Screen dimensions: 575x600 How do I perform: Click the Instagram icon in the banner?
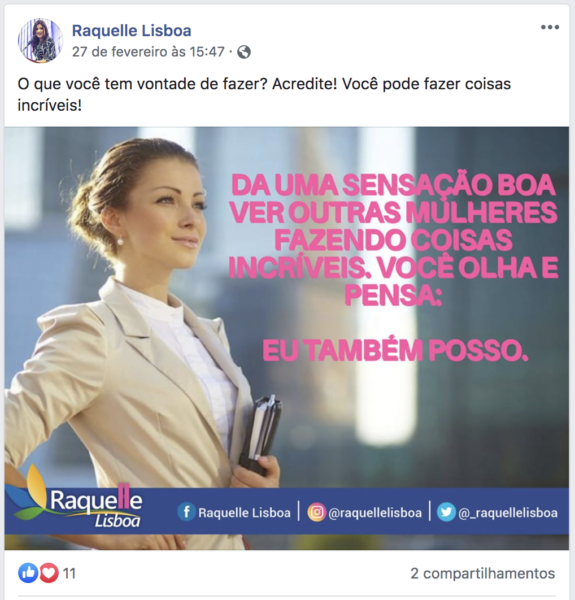coord(316,512)
